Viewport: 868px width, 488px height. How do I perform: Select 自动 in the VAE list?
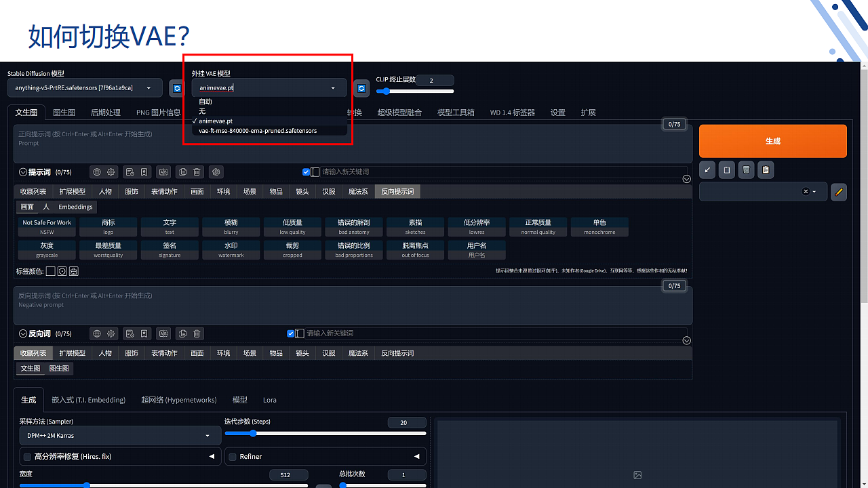tap(205, 102)
